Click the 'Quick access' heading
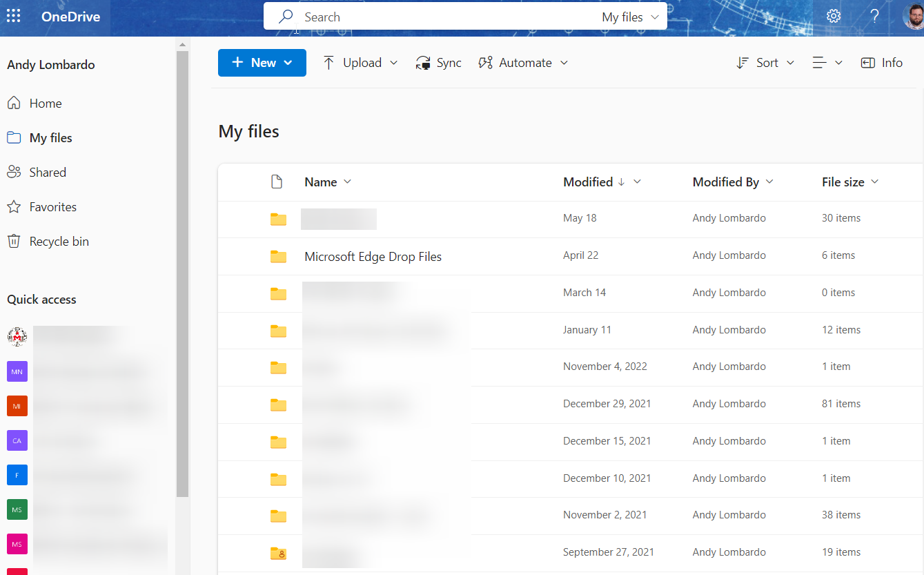Image resolution: width=924 pixels, height=575 pixels. tap(41, 300)
